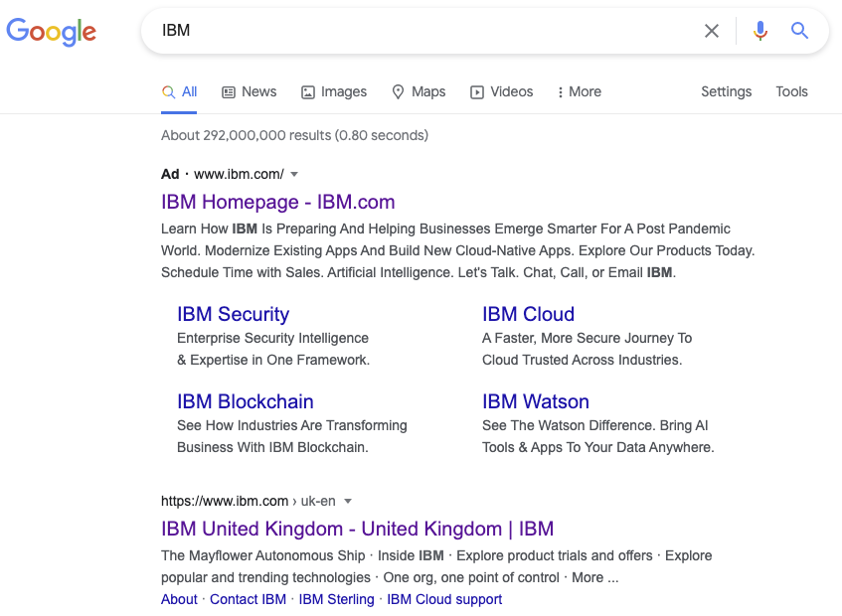Clear the search box with the X icon
842x616 pixels.
(712, 31)
